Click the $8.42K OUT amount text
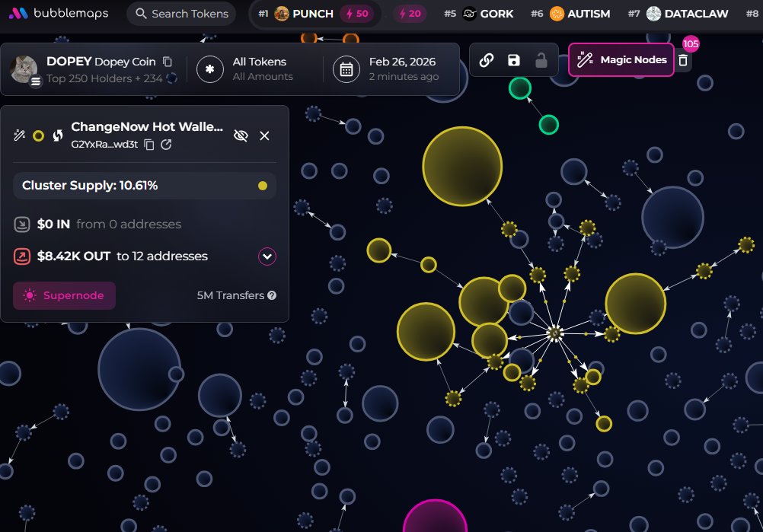Image resolution: width=763 pixels, height=532 pixels. pos(73,256)
